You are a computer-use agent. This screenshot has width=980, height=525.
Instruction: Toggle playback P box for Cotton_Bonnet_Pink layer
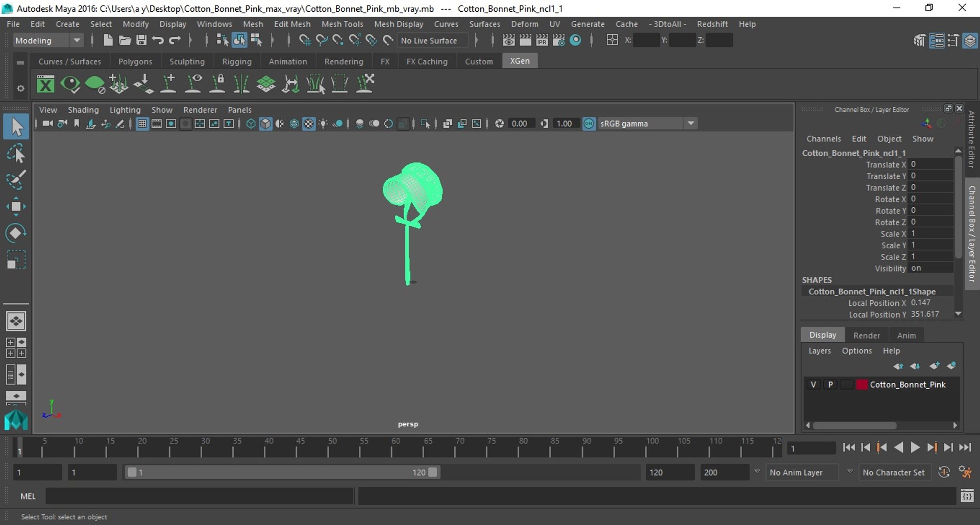point(830,385)
